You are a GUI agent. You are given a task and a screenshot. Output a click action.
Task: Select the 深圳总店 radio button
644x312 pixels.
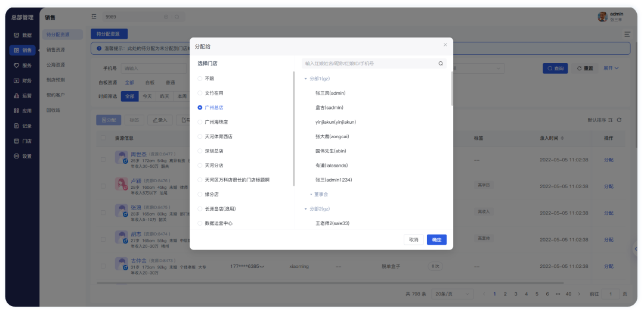coord(200,151)
